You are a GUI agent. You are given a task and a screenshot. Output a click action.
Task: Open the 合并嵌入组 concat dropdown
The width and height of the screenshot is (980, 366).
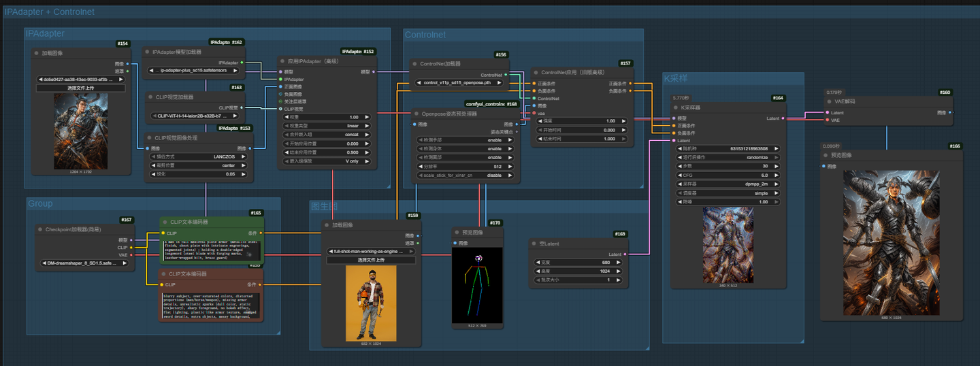pyautogui.click(x=326, y=135)
